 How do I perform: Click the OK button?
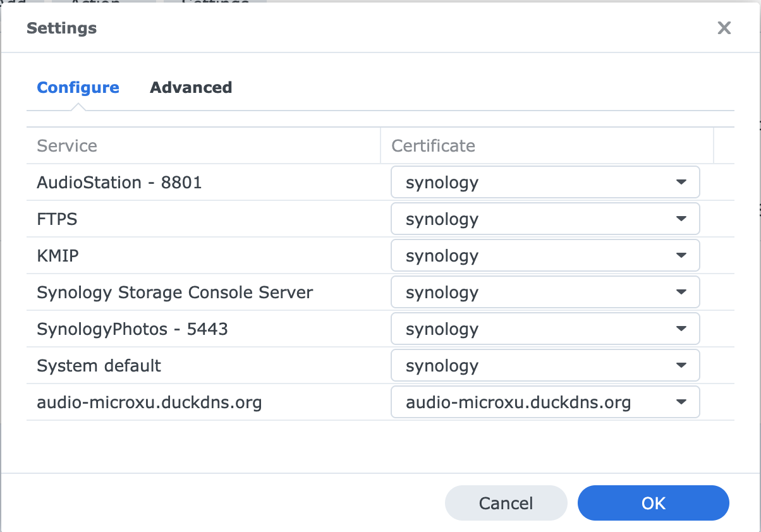coord(653,503)
